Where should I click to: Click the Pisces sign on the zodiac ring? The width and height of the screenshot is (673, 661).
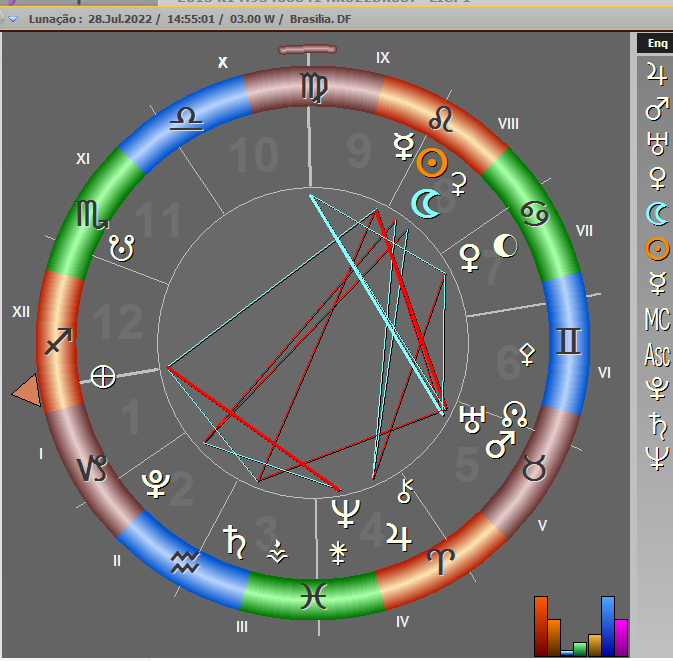click(314, 596)
